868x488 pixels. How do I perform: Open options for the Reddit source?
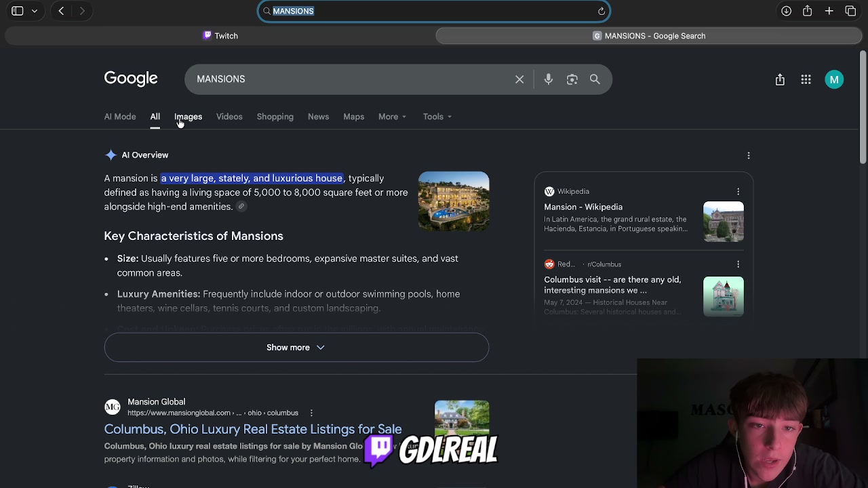click(x=738, y=264)
